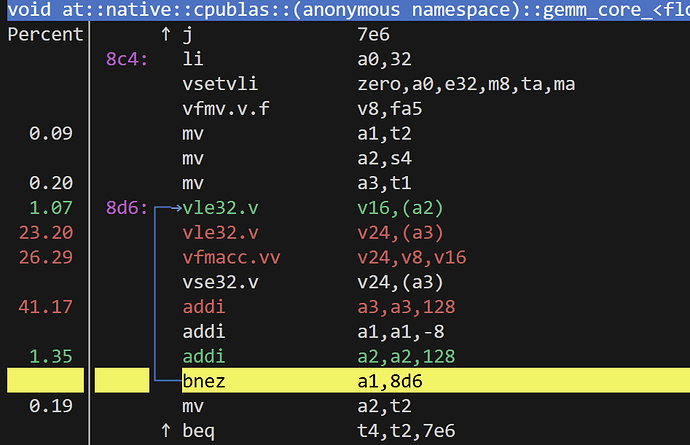690x445 pixels.
Task: Click the 8d6: address label
Action: tap(127, 208)
